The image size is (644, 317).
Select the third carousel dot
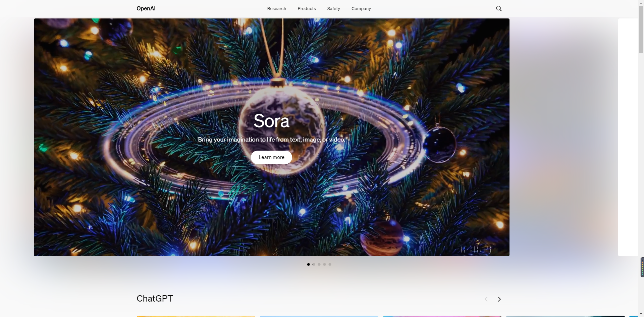319,264
